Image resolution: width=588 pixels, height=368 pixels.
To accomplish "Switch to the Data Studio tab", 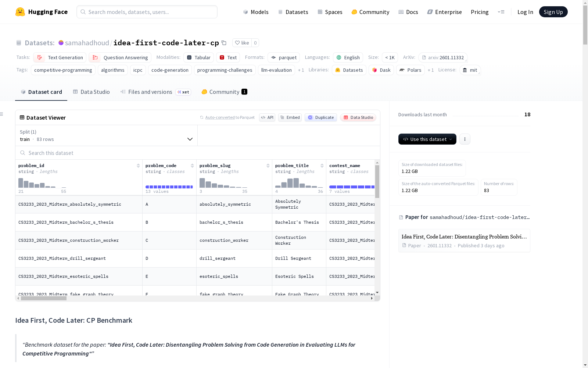I will pyautogui.click(x=91, y=92).
